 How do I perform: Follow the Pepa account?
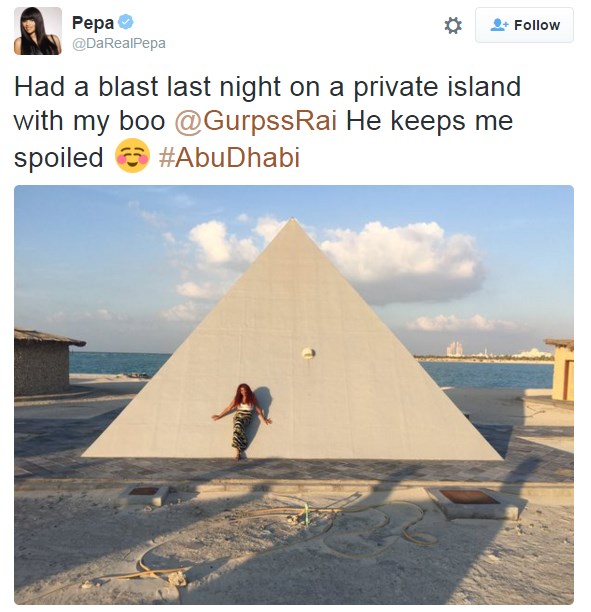click(524, 25)
